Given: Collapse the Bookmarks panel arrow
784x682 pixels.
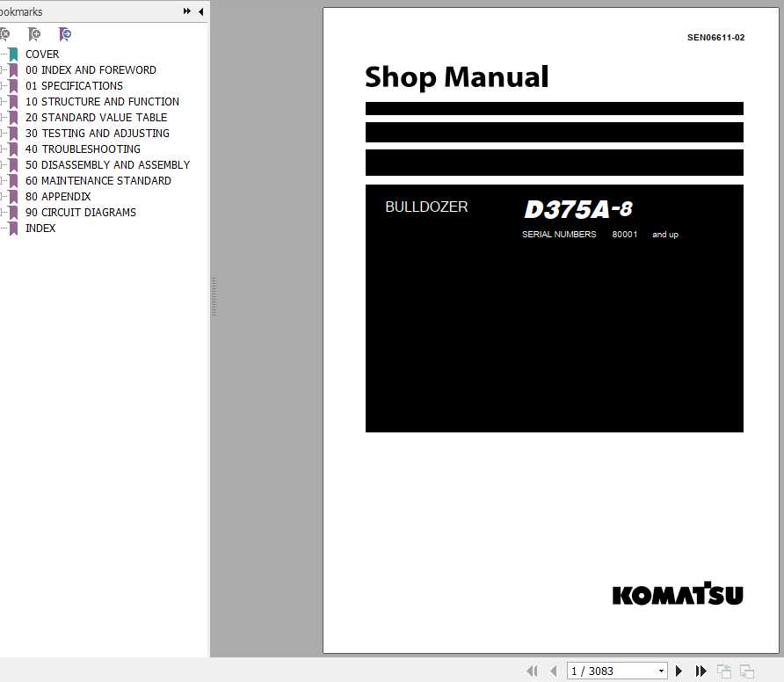Looking at the screenshot, I should pos(200,11).
